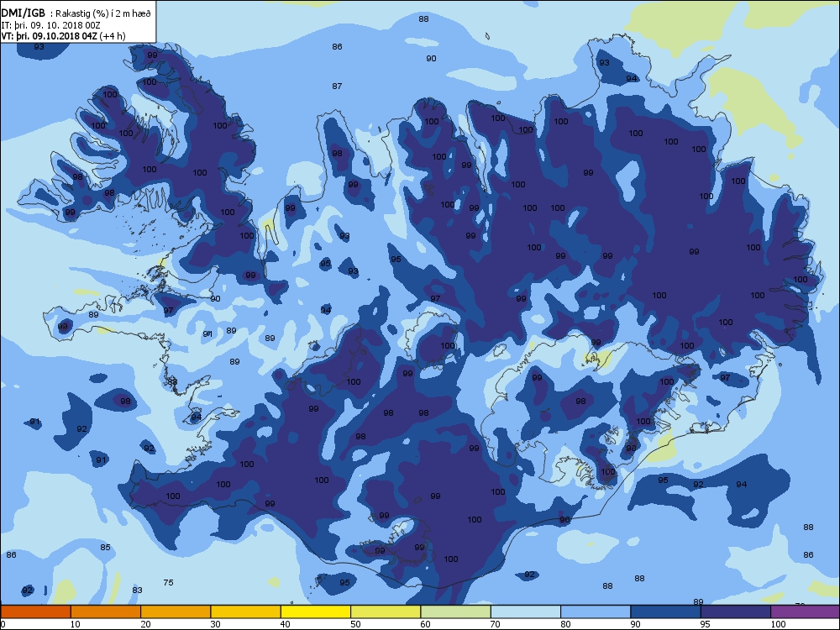Click the 'Rakastig (%) í 2 m hæð' label
The image size is (840, 630).
[x=103, y=14]
